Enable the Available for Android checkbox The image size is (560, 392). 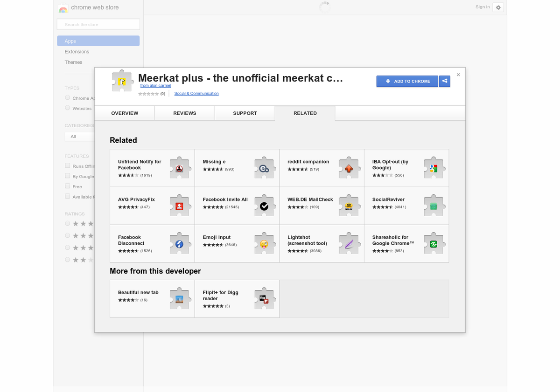pyautogui.click(x=68, y=196)
